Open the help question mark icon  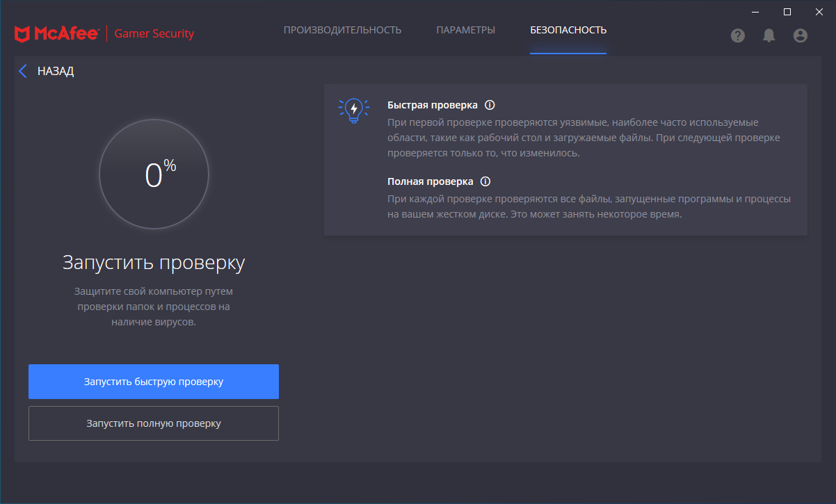pyautogui.click(x=738, y=35)
